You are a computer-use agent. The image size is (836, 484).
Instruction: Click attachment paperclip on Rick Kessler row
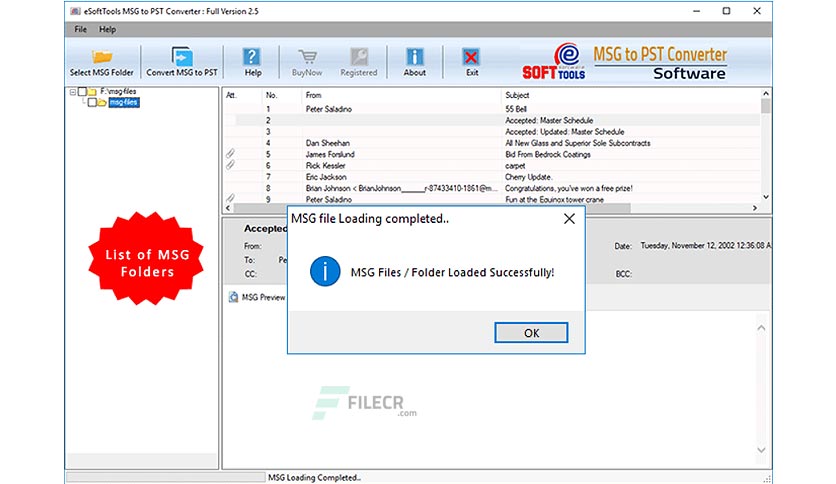(230, 165)
